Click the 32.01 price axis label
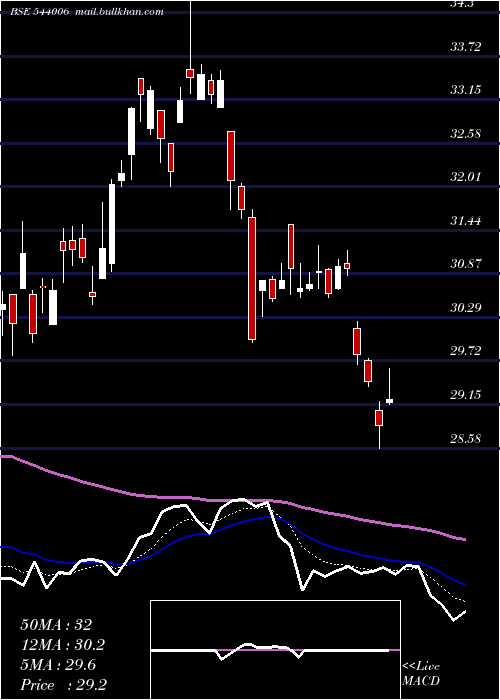 pyautogui.click(x=466, y=177)
